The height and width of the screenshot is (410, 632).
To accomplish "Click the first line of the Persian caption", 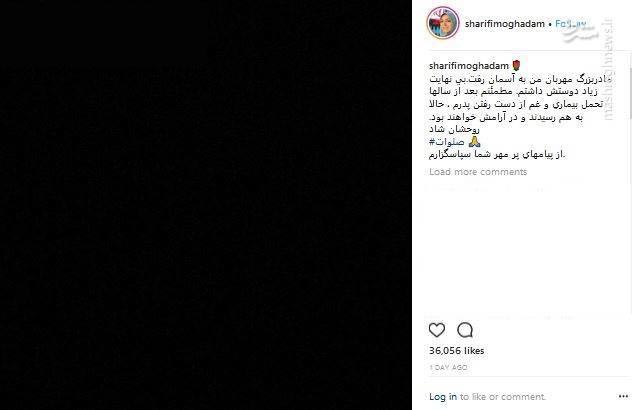I will pos(520,79).
